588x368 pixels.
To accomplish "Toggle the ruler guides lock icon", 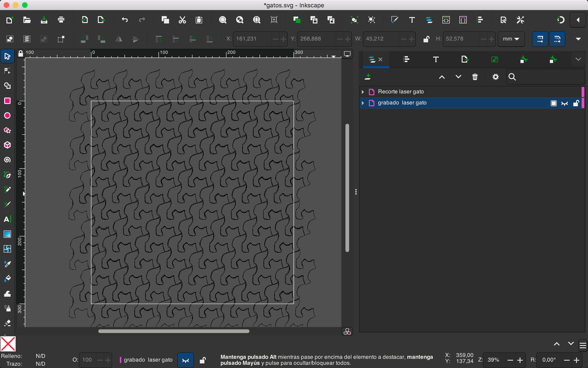I will [21, 53].
